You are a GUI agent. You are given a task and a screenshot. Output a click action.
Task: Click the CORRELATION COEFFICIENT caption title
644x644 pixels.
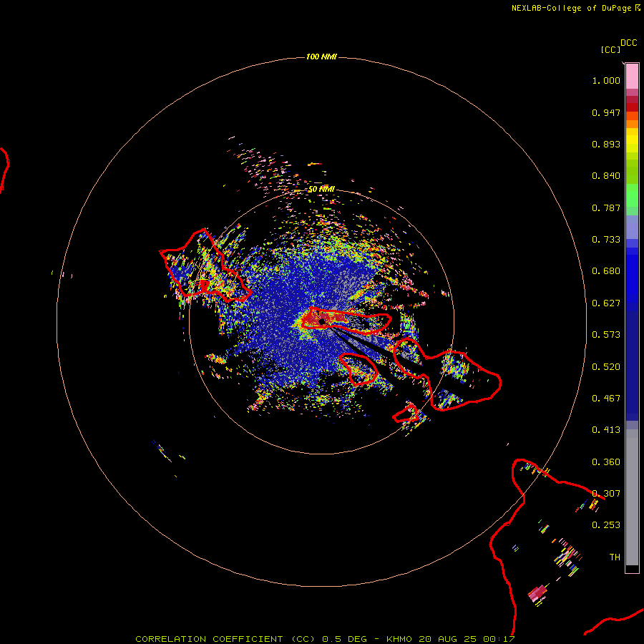coord(209,639)
